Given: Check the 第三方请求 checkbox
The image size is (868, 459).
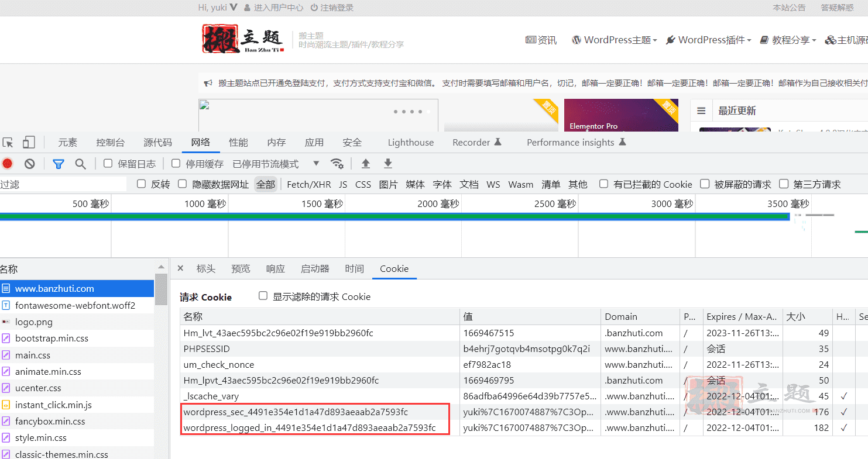Looking at the screenshot, I should click(784, 184).
